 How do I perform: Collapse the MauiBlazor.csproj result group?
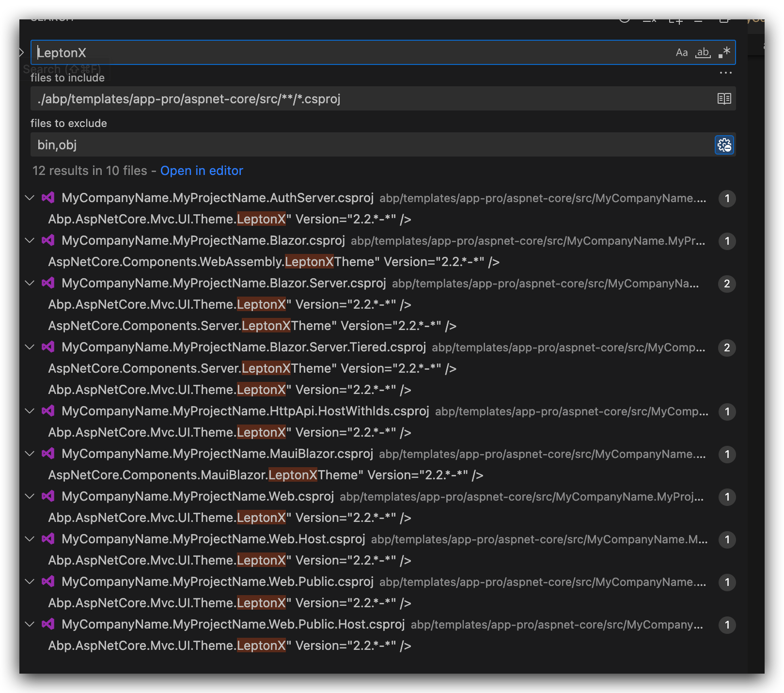(x=30, y=454)
